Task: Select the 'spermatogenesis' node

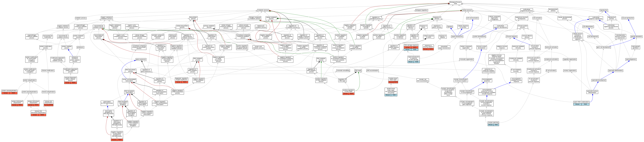Action: click(x=631, y=59)
